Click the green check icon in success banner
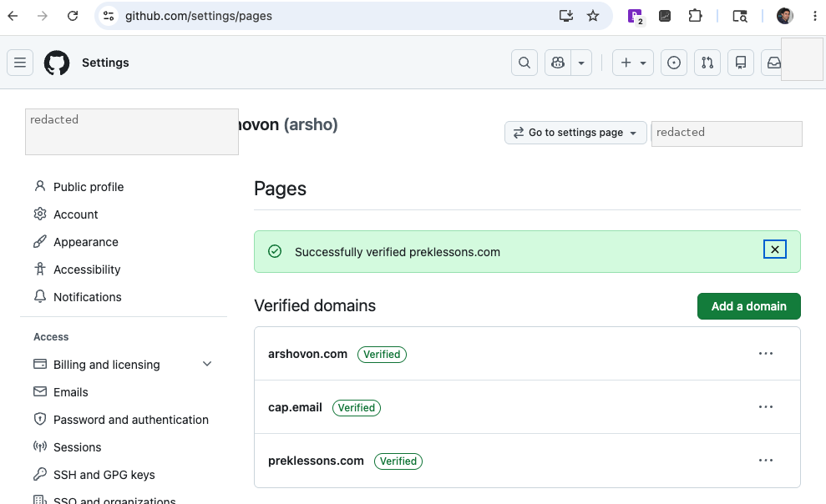This screenshot has width=826, height=504. [x=275, y=251]
